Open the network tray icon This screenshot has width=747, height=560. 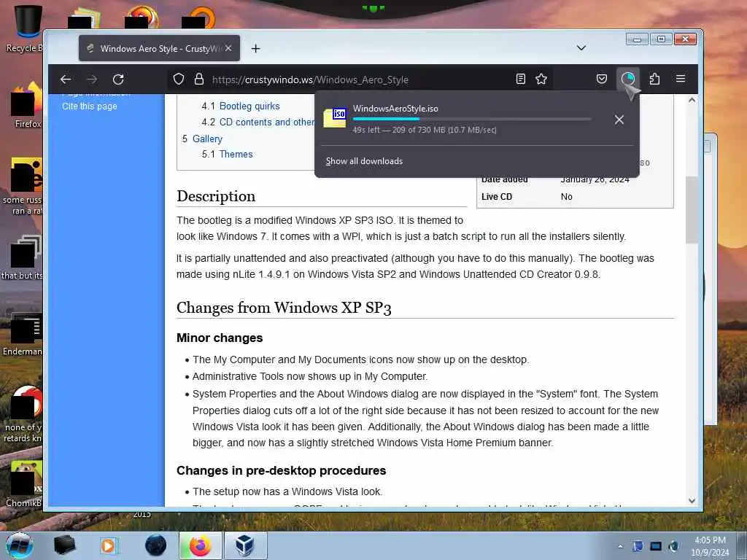tap(656, 546)
